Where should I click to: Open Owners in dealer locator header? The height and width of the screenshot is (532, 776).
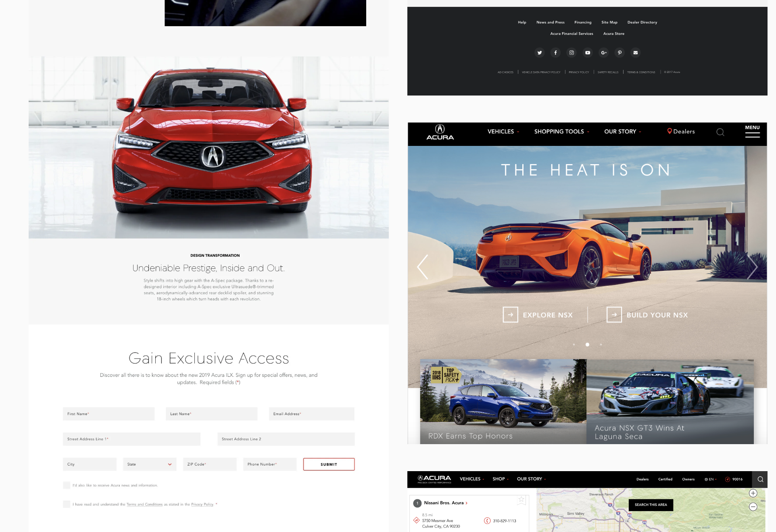click(x=688, y=480)
